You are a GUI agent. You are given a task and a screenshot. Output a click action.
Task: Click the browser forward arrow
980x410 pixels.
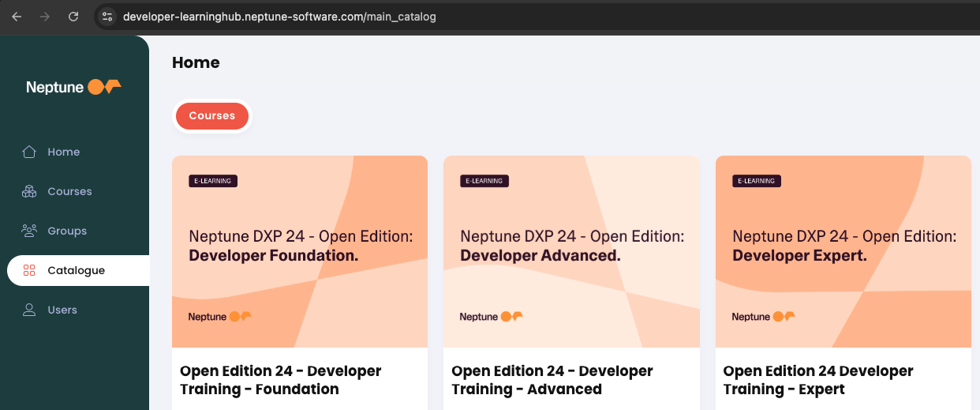[45, 17]
